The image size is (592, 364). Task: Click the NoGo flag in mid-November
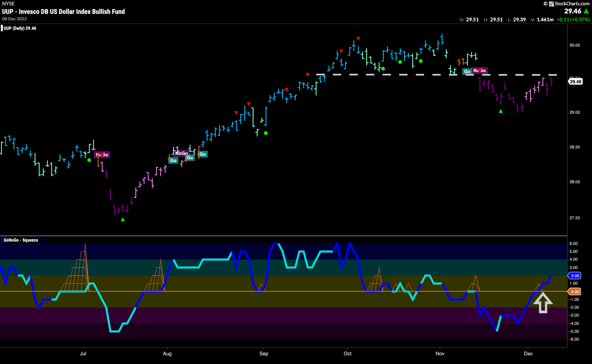(x=479, y=70)
